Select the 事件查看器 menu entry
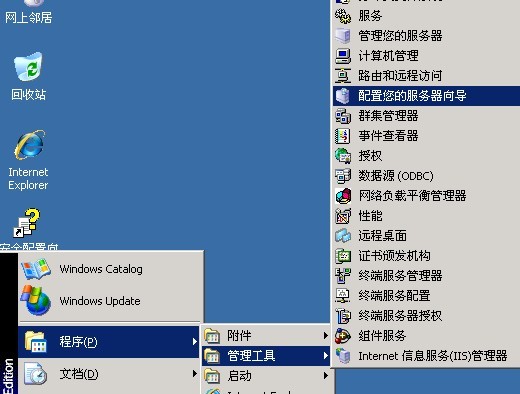Image resolution: width=520 pixels, height=394 pixels. pos(426,136)
